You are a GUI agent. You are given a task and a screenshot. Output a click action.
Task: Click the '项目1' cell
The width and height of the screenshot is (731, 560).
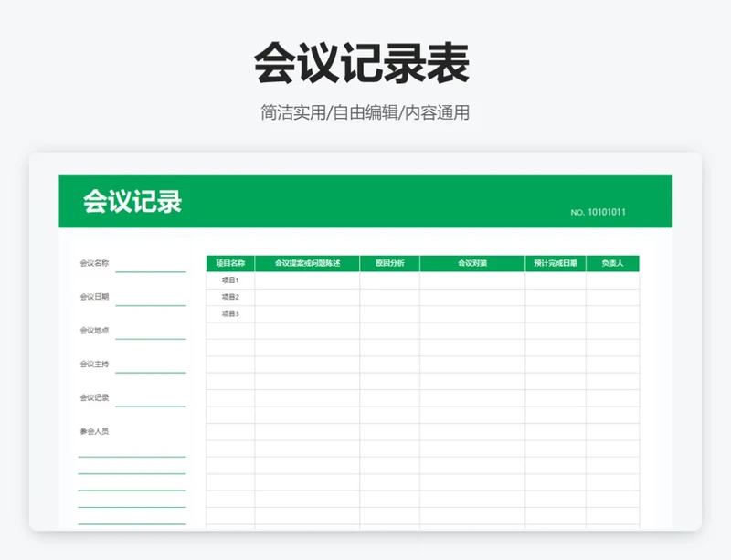tap(230, 280)
